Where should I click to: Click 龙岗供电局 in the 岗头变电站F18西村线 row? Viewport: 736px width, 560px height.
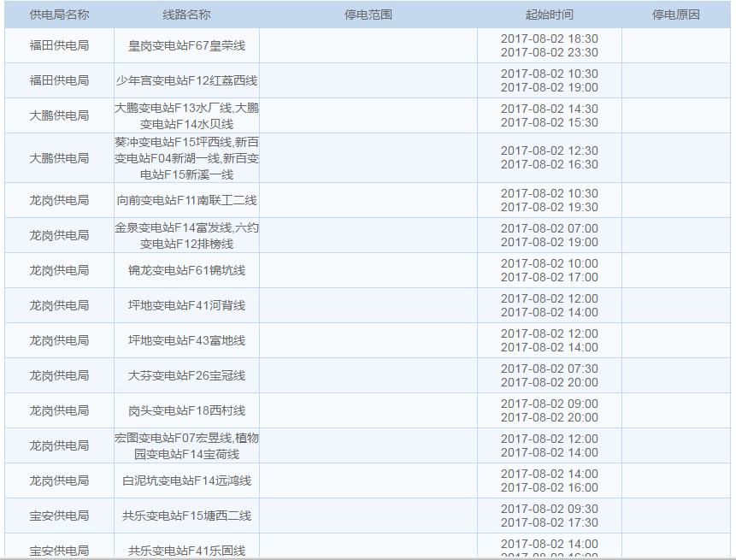click(59, 410)
